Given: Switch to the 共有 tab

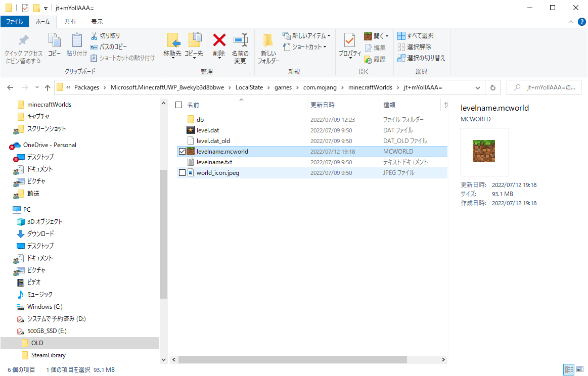Looking at the screenshot, I should (70, 22).
